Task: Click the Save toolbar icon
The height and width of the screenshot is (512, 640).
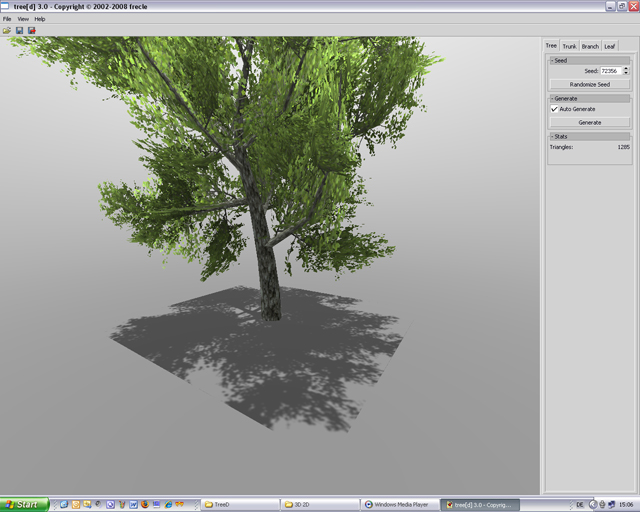Action: click(x=19, y=30)
